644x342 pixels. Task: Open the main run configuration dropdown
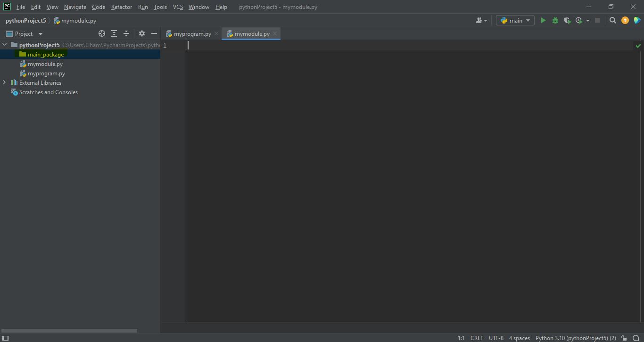click(515, 20)
